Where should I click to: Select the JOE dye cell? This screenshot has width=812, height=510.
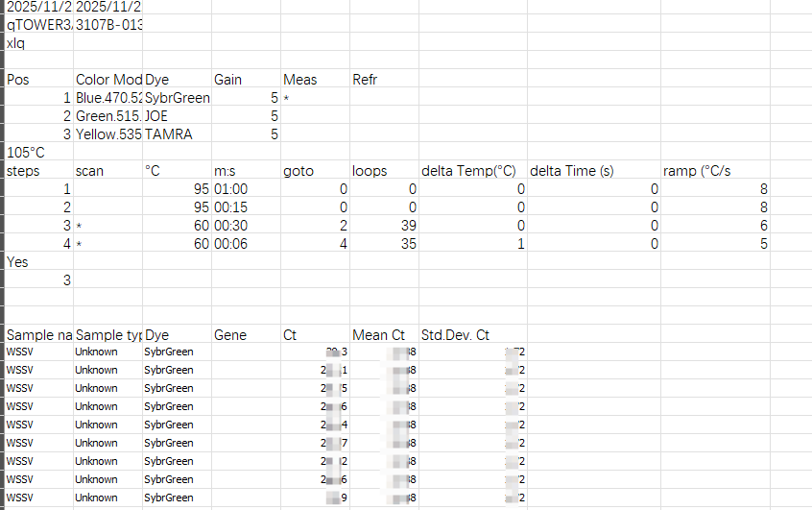pos(177,116)
